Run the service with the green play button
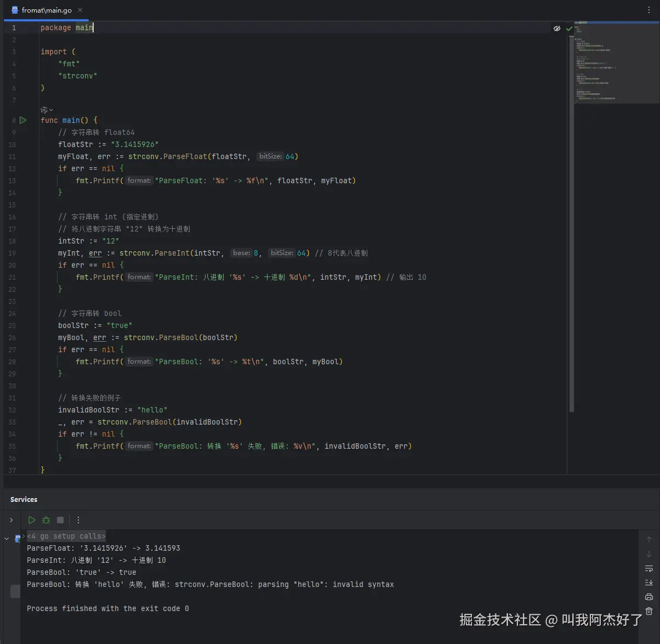660x644 pixels. click(x=32, y=520)
